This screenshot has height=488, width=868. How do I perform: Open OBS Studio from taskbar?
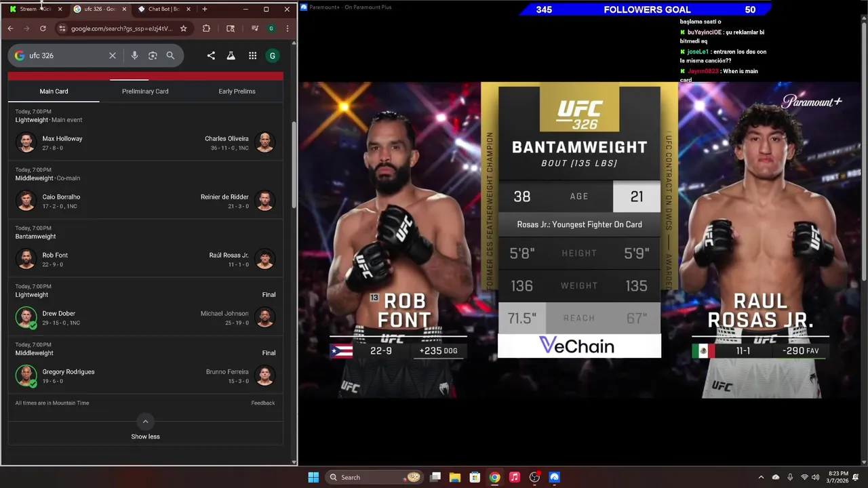click(534, 477)
